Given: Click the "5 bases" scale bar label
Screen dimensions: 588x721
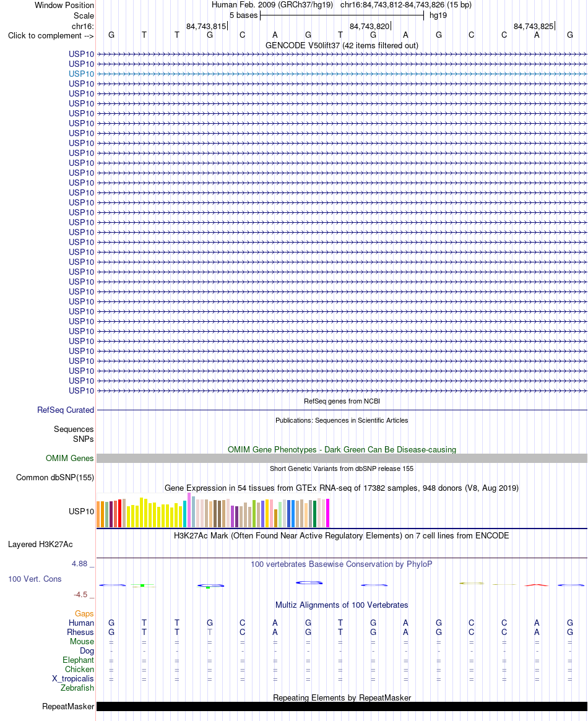Looking at the screenshot, I should click(x=244, y=15).
